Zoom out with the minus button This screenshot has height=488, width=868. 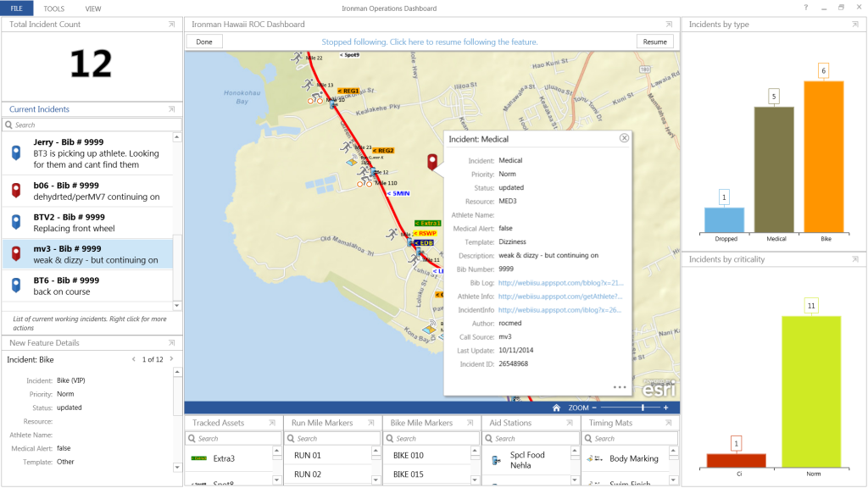tap(594, 408)
